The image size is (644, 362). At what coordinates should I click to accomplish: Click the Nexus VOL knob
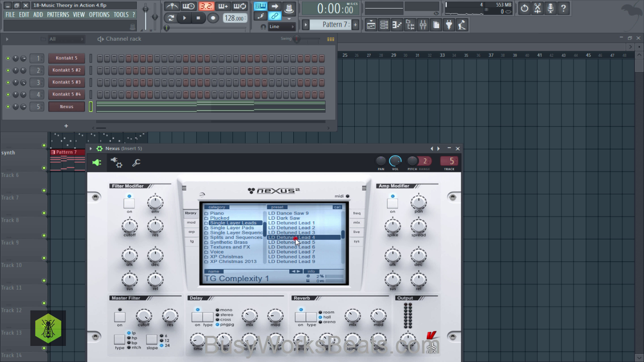[395, 161]
